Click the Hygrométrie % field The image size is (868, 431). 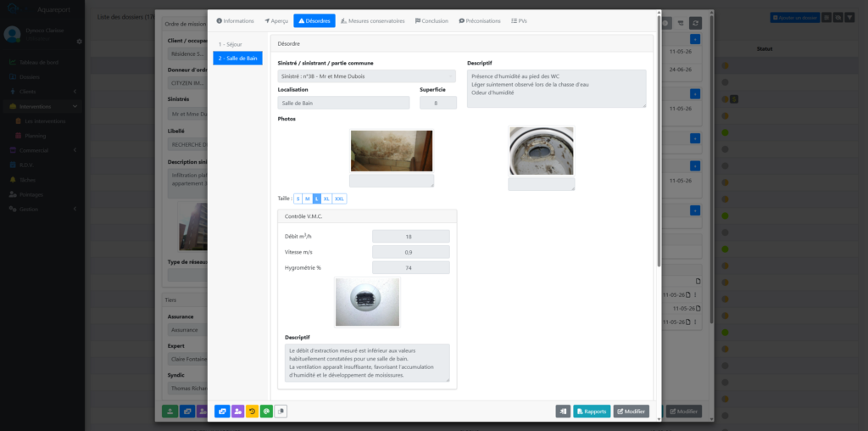point(411,267)
